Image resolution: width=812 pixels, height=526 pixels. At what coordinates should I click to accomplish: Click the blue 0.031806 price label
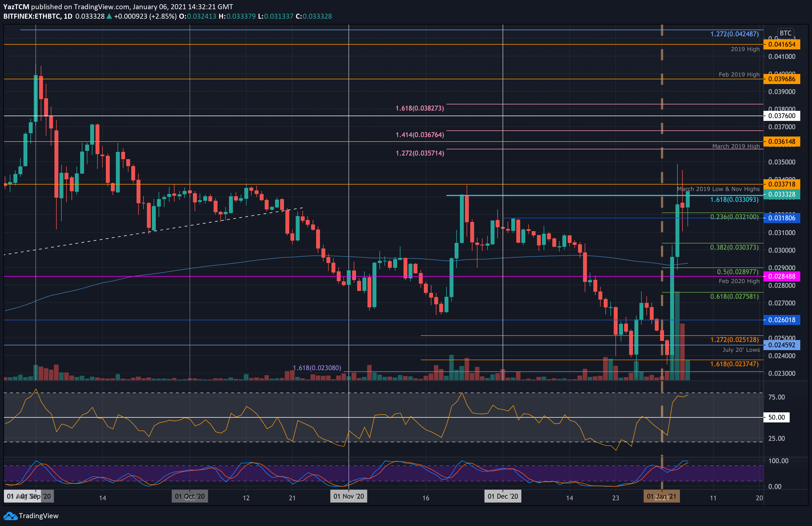(x=781, y=218)
